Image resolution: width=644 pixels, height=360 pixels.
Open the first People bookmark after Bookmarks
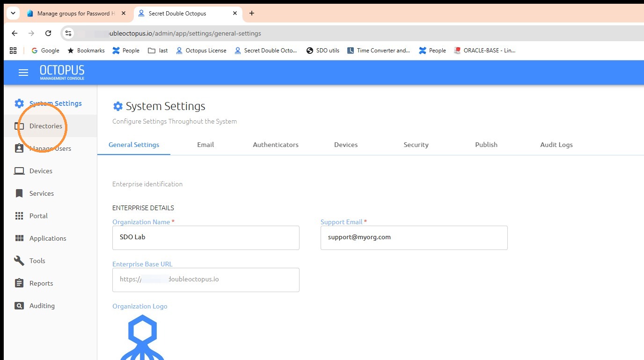[126, 51]
